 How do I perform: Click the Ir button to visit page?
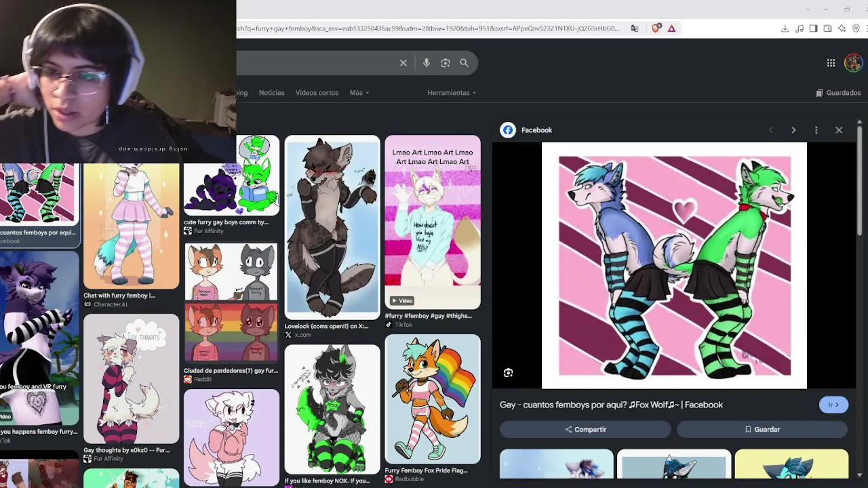[833, 405]
